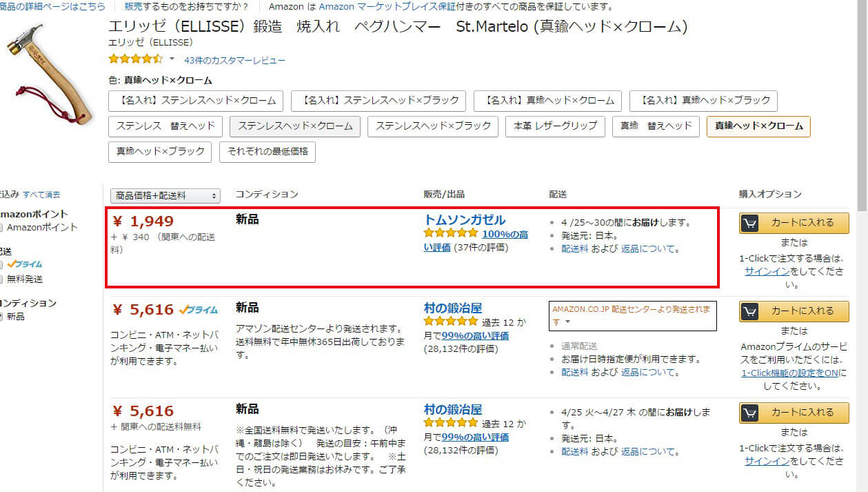The width and height of the screenshot is (868, 492).
Task: Open 返品について link in third offer row
Action: 649,451
